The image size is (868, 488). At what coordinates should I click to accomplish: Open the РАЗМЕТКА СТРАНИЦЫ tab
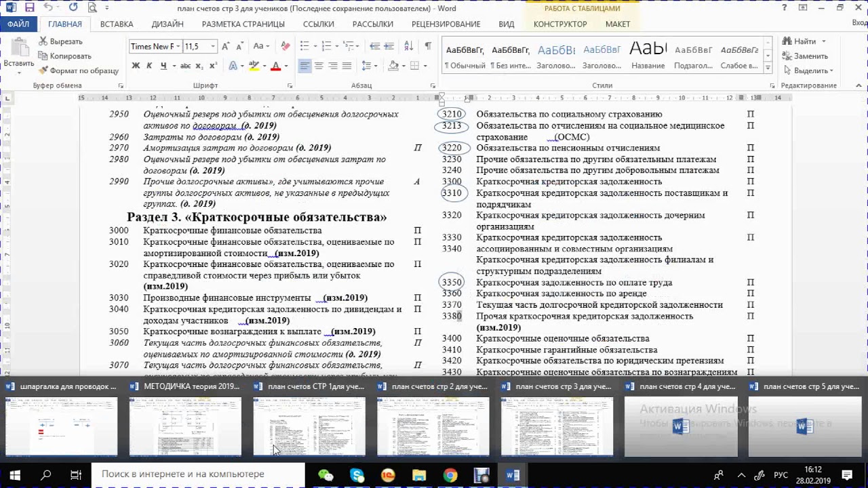243,24
